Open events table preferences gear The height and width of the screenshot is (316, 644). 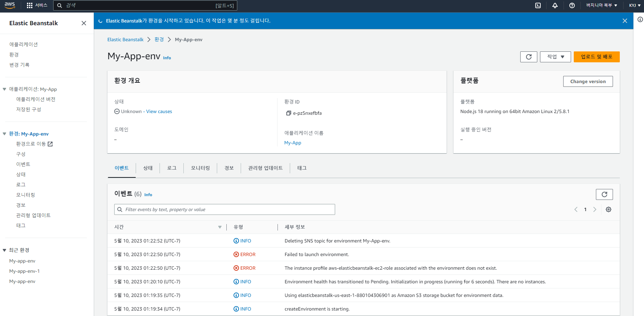[x=609, y=209]
